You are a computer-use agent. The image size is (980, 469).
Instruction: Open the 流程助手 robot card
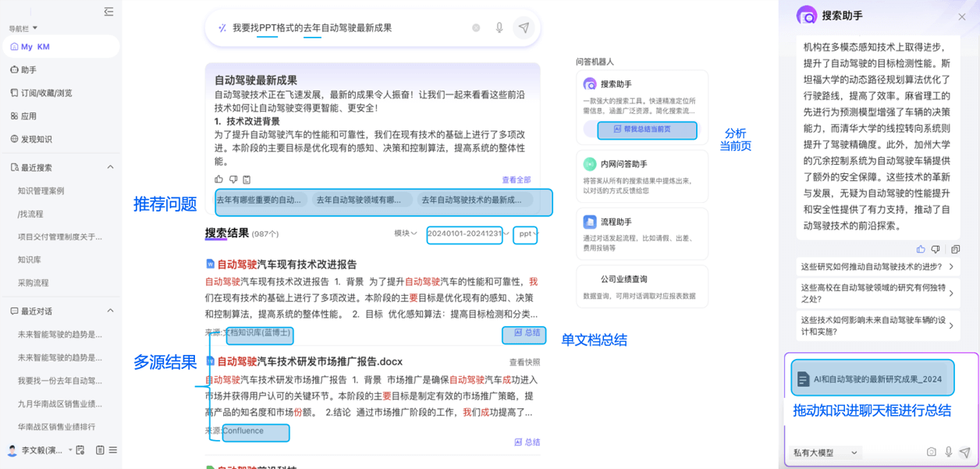click(641, 233)
